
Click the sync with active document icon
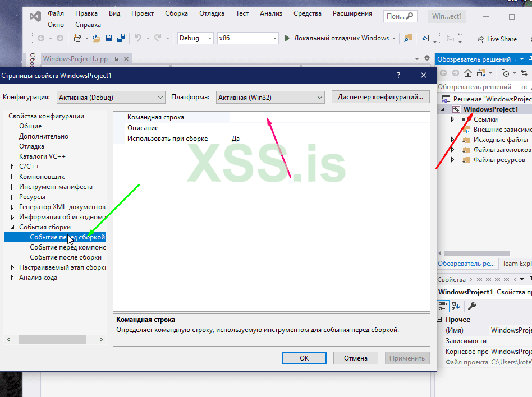(x=524, y=73)
